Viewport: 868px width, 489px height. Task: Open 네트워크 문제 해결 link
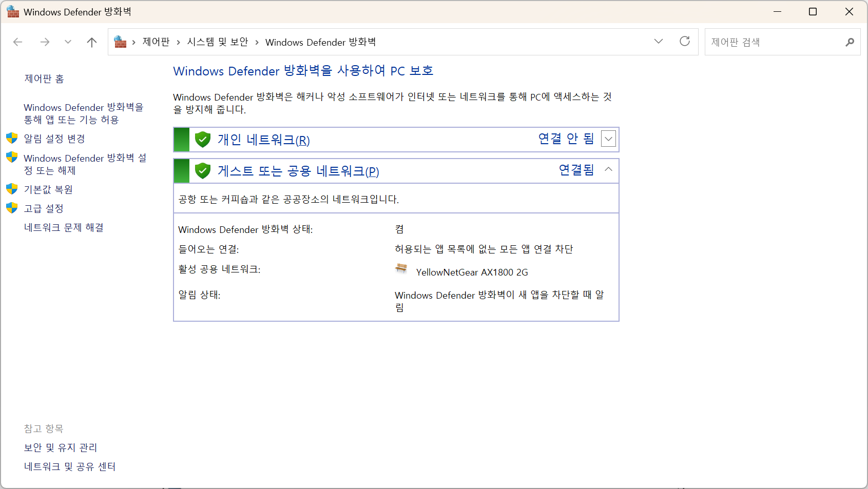pyautogui.click(x=64, y=227)
